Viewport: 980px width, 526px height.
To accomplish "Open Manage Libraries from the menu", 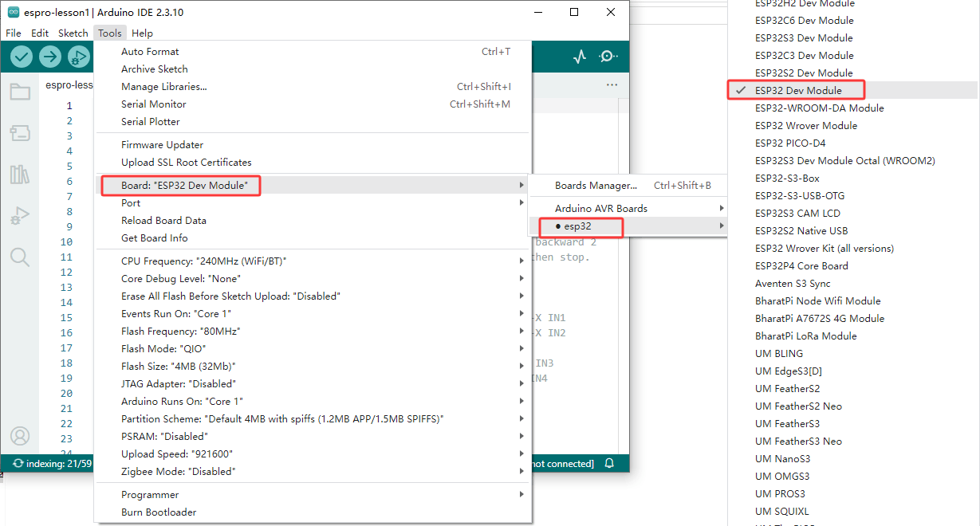I will [312, 87].
